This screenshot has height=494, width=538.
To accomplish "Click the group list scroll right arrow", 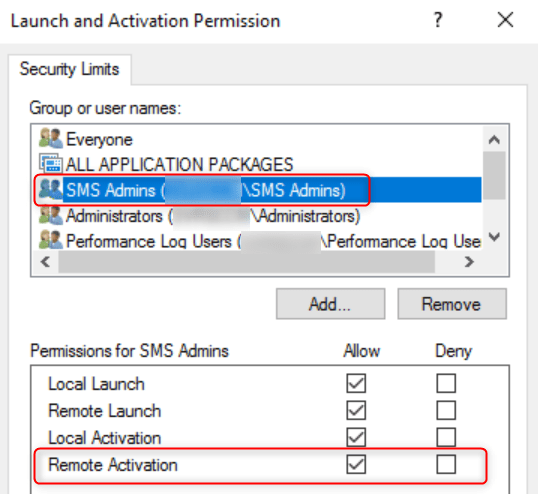I will click(x=469, y=262).
